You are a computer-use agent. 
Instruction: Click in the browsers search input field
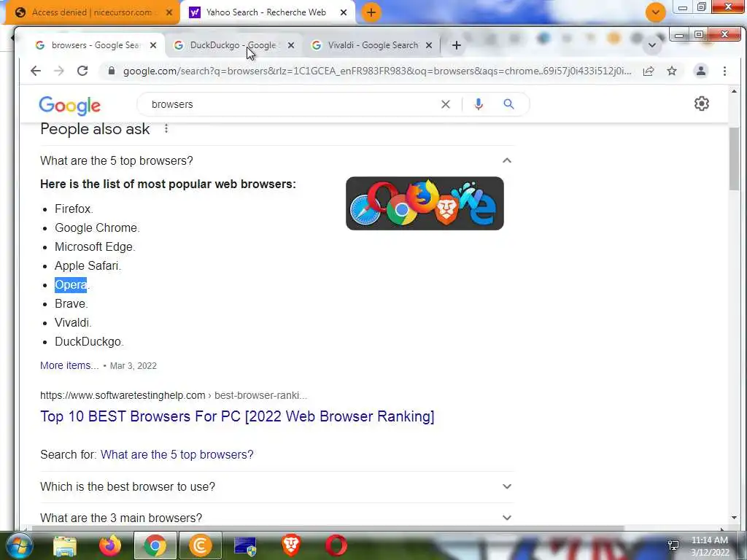pos(290,104)
